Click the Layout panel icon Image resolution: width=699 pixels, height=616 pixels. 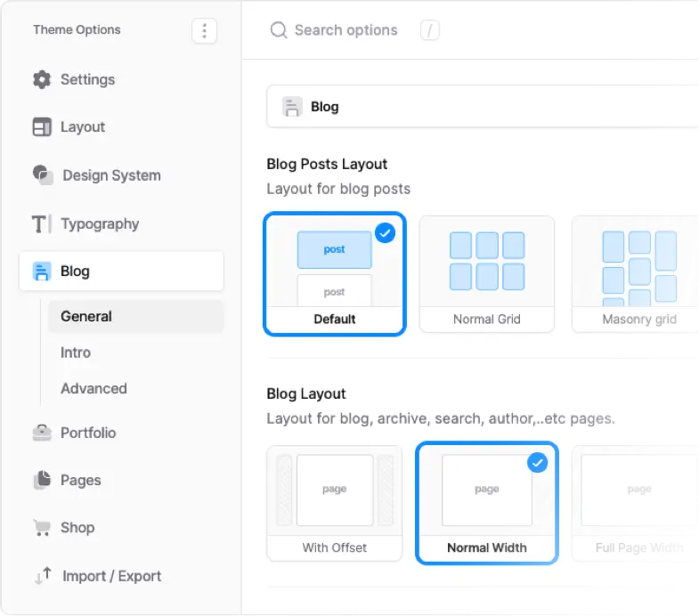[x=42, y=127]
